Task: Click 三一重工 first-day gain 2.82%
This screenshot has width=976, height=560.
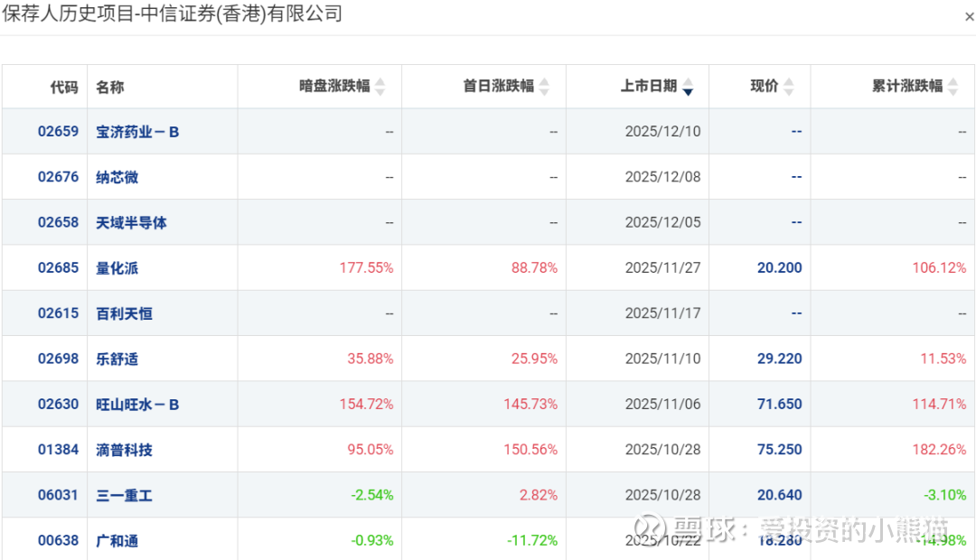Action: point(539,495)
